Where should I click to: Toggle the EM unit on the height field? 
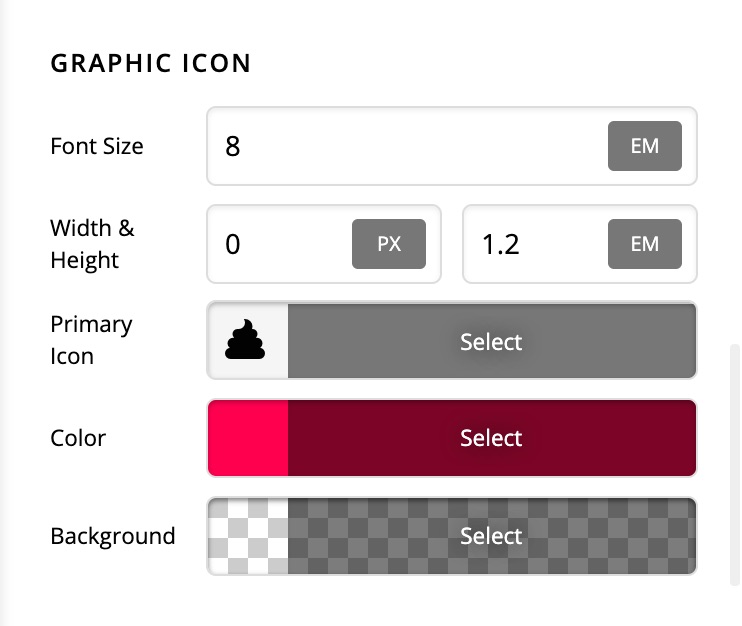[x=645, y=244]
